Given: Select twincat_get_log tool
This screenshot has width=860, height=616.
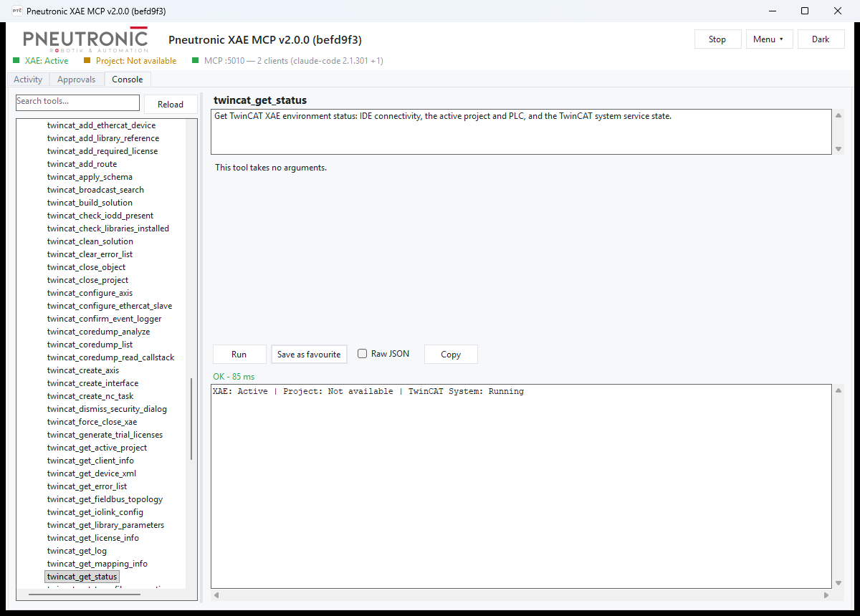Looking at the screenshot, I should click(x=77, y=551).
